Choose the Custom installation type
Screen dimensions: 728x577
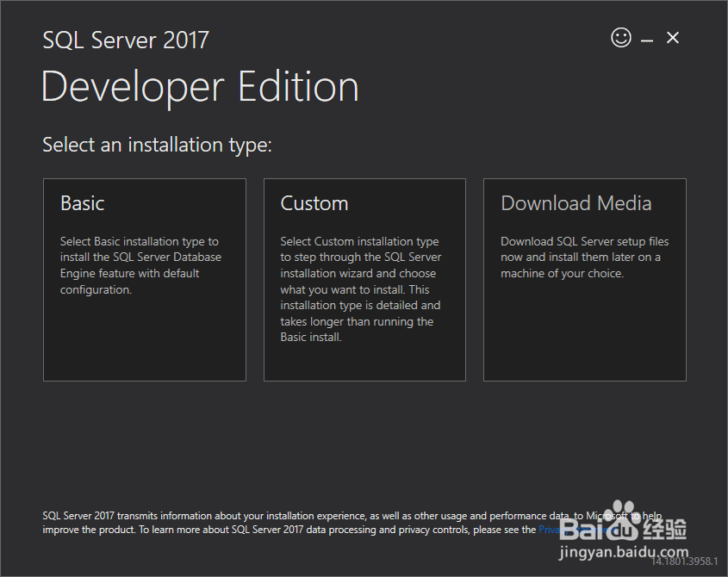coord(364,280)
